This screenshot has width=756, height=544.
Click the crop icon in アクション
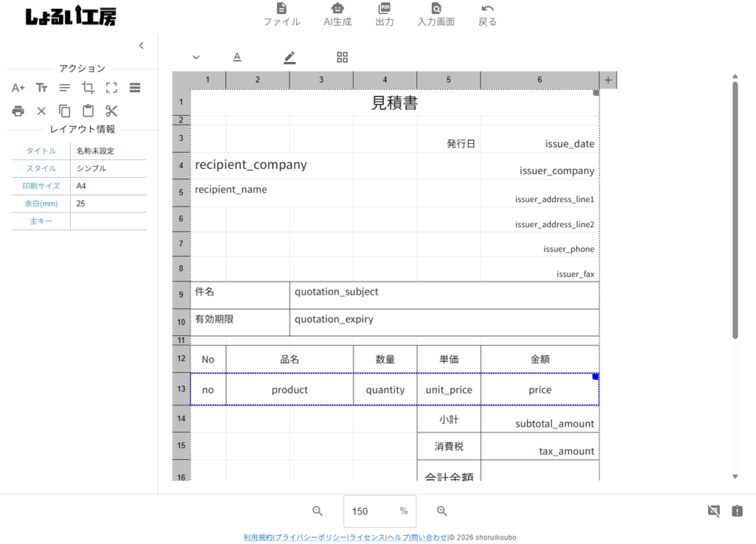[x=88, y=88]
